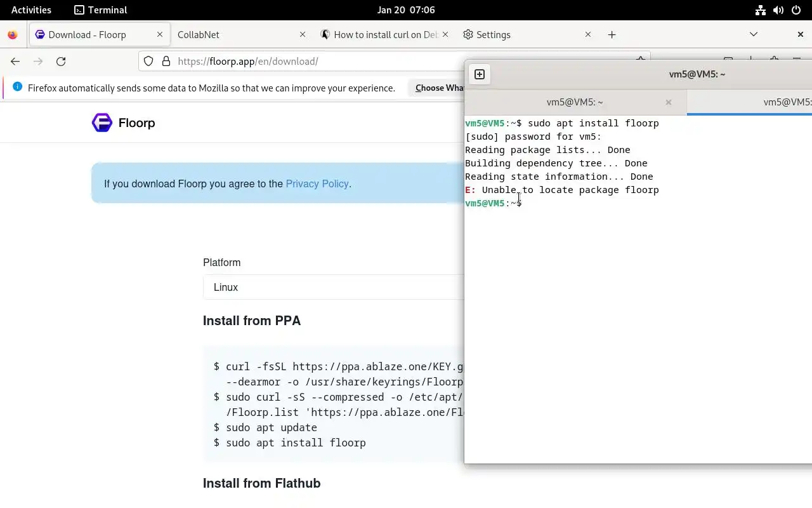Image resolution: width=812 pixels, height=508 pixels.
Task: Close the Download - Floorp tab
Action: [x=160, y=34]
